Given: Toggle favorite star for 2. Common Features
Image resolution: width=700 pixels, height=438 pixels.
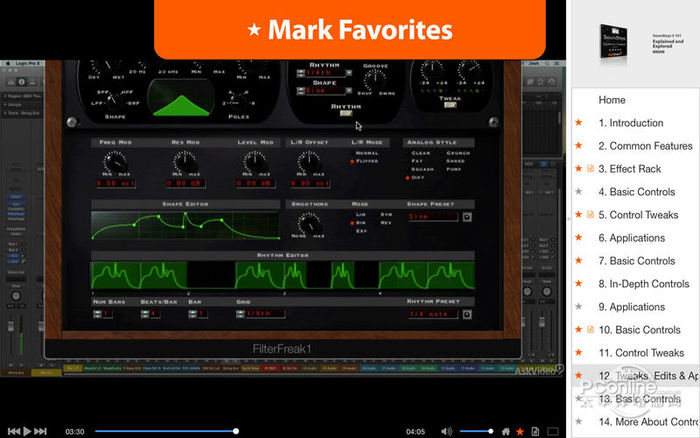Looking at the screenshot, I should [579, 146].
